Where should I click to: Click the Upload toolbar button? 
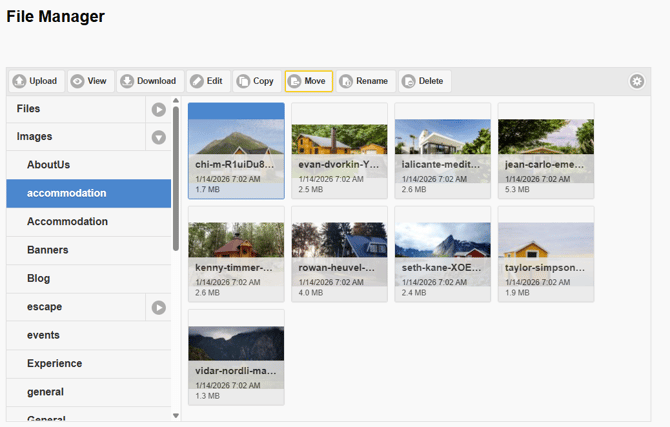coord(36,81)
